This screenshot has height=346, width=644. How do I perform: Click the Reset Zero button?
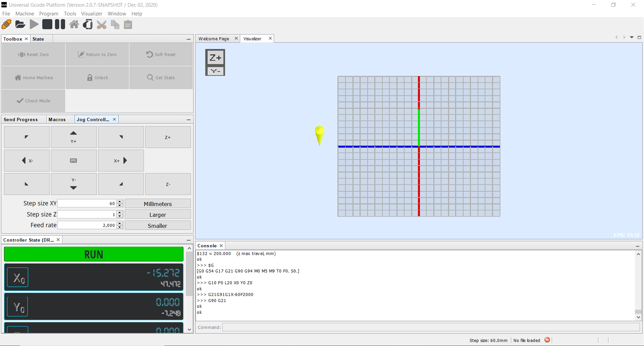[x=34, y=54]
